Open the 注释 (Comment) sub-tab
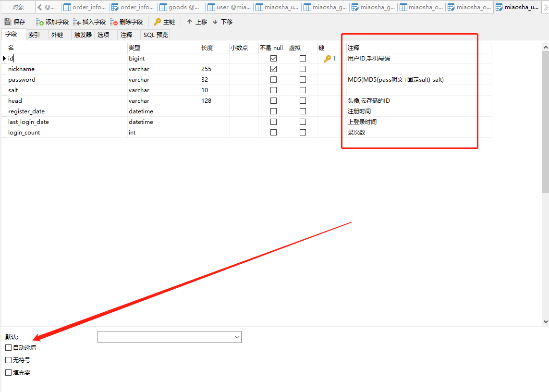The width and height of the screenshot is (549, 392). (x=126, y=35)
